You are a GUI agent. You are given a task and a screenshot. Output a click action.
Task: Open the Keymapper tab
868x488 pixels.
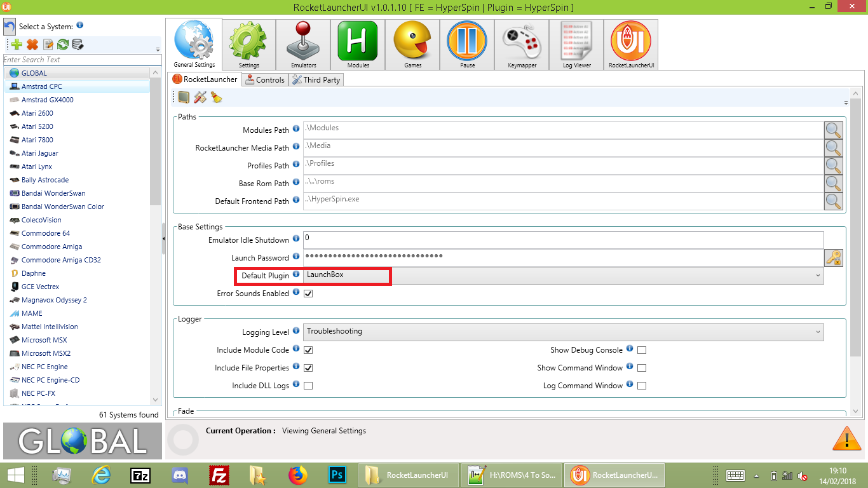click(x=522, y=44)
